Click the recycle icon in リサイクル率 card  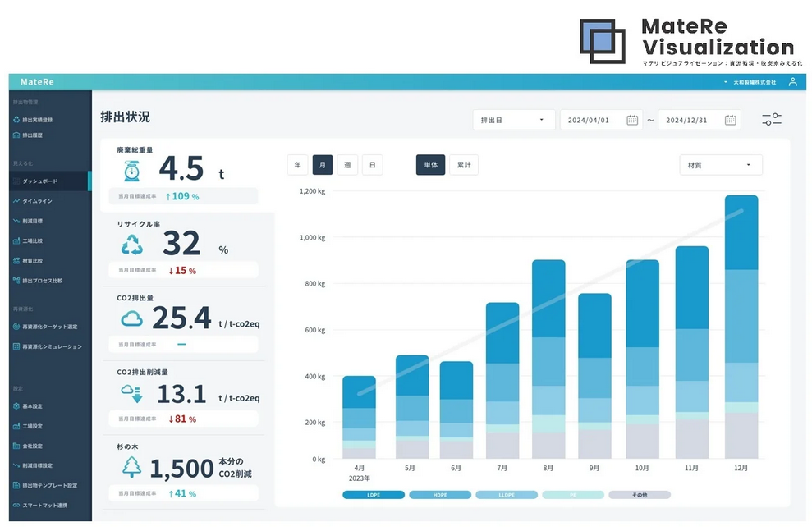click(x=132, y=245)
